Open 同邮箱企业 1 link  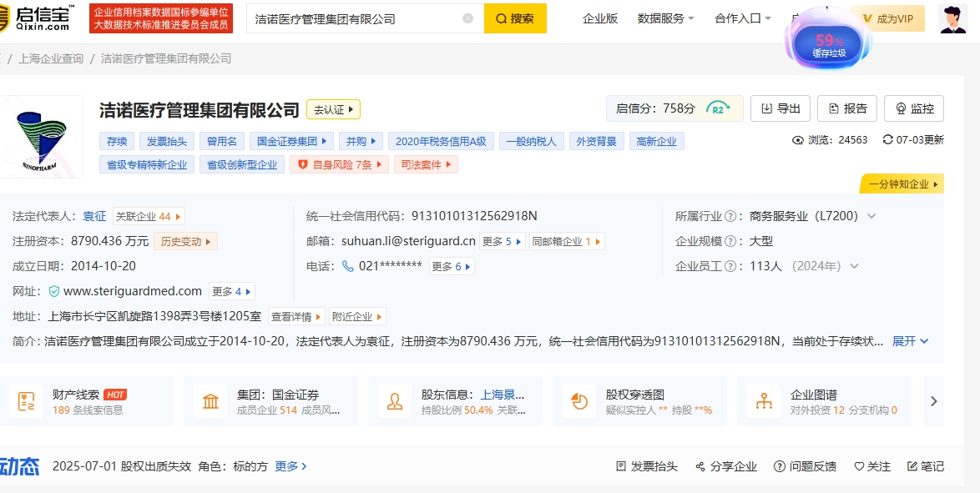566,241
